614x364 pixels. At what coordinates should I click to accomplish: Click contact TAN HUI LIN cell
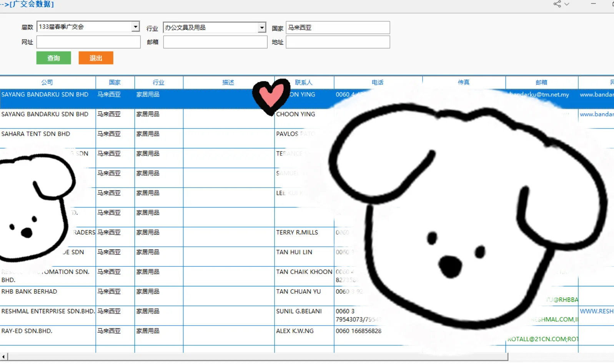point(304,256)
